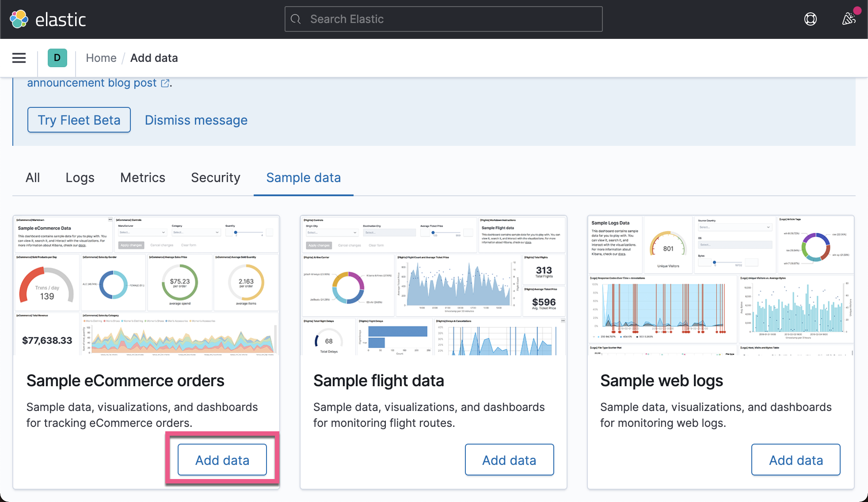Switch to the Logs tab
This screenshot has height=502, width=868.
coord(80,178)
